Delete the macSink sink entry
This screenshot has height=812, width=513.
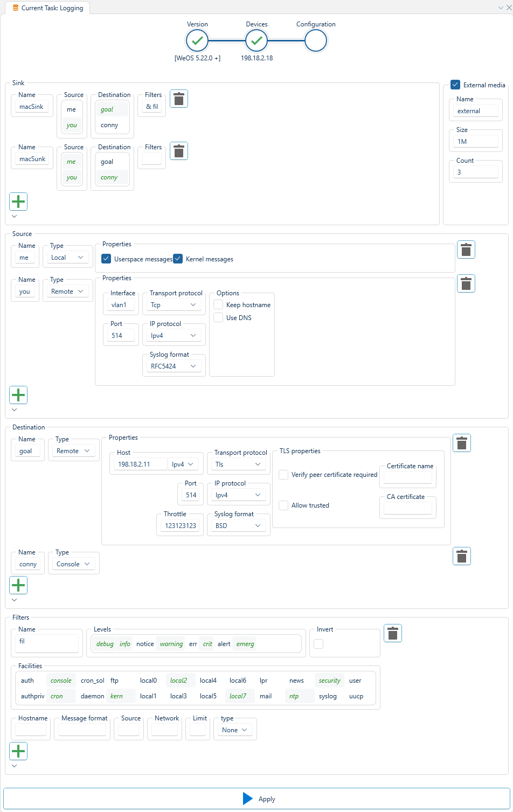click(178, 98)
